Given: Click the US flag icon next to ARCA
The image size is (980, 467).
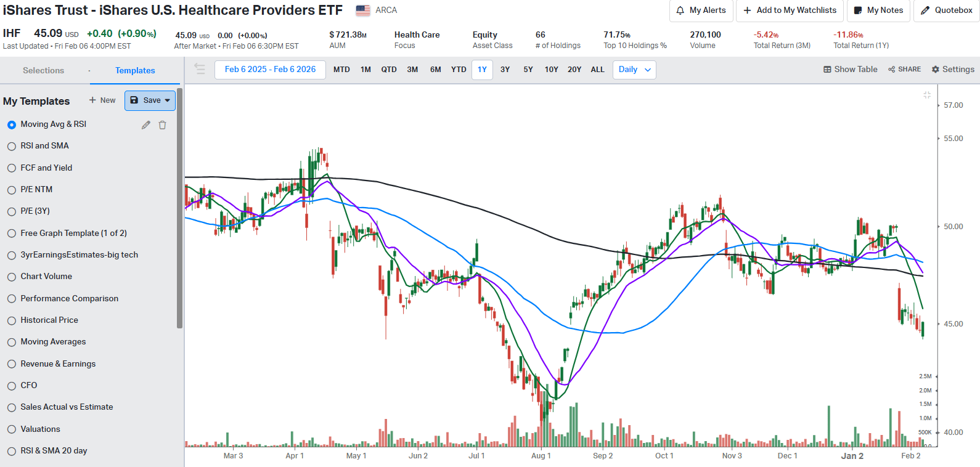Looking at the screenshot, I should (363, 10).
